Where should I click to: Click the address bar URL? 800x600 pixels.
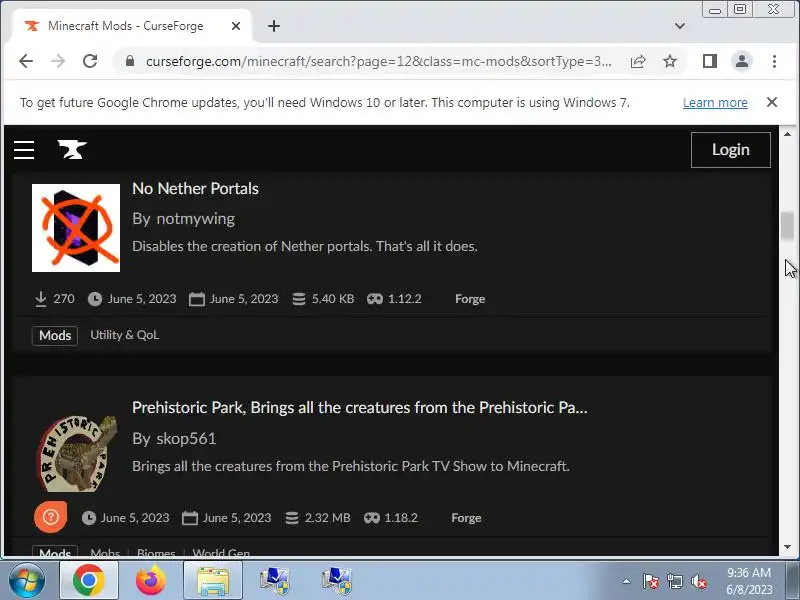click(x=378, y=61)
